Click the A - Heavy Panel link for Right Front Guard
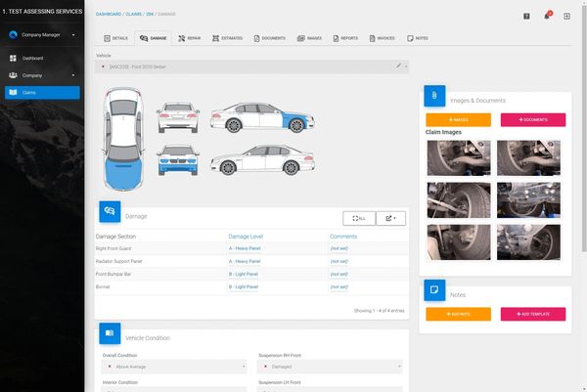The width and height of the screenshot is (587, 392). pos(245,248)
